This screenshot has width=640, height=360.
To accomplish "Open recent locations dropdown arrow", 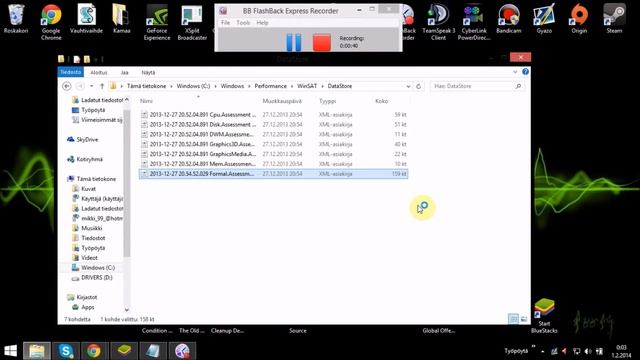I will coord(91,86).
